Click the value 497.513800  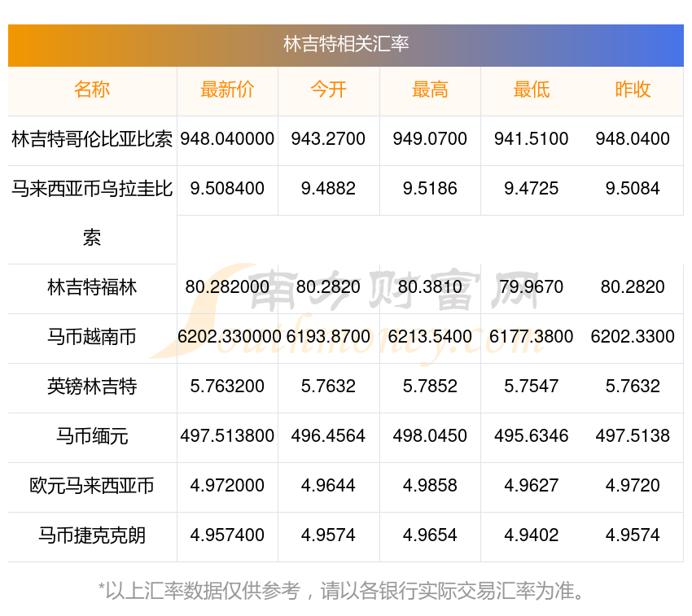[x=227, y=436]
